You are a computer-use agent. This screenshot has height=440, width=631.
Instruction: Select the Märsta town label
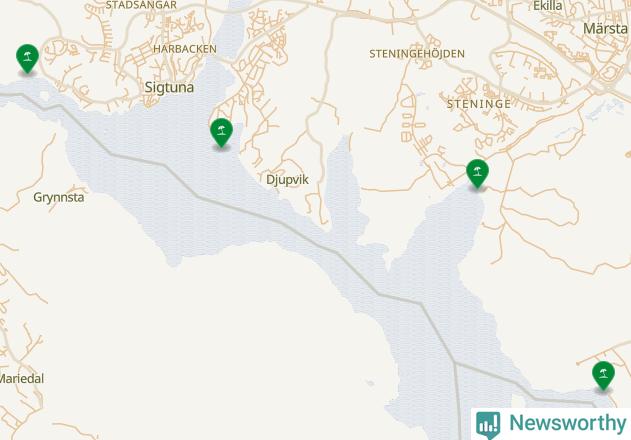pyautogui.click(x=605, y=28)
